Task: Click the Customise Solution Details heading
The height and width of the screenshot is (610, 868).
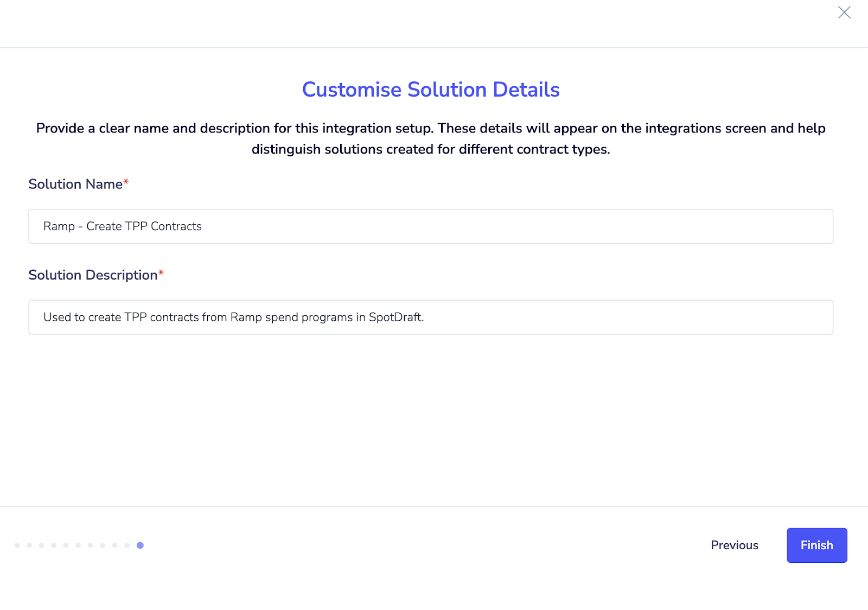Action: coord(430,90)
